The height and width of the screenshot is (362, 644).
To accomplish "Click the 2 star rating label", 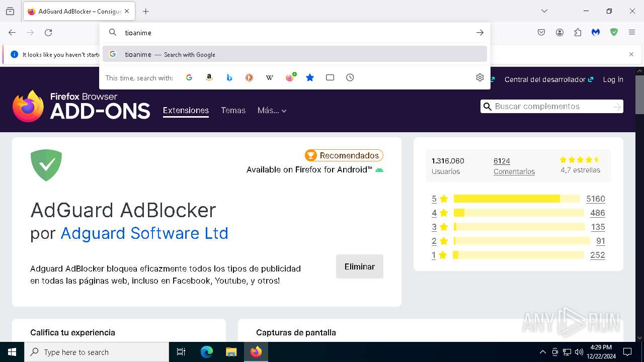I will tap(439, 241).
